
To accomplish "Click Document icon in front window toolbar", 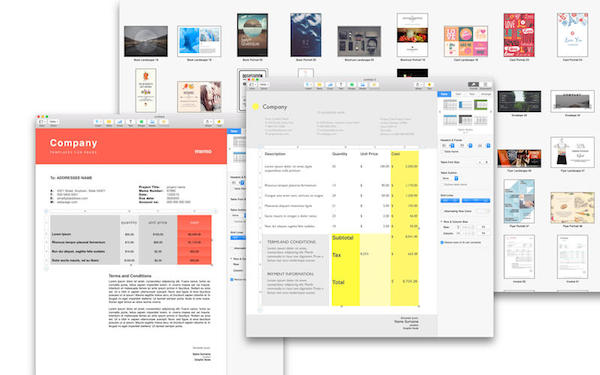I will coord(486,84).
